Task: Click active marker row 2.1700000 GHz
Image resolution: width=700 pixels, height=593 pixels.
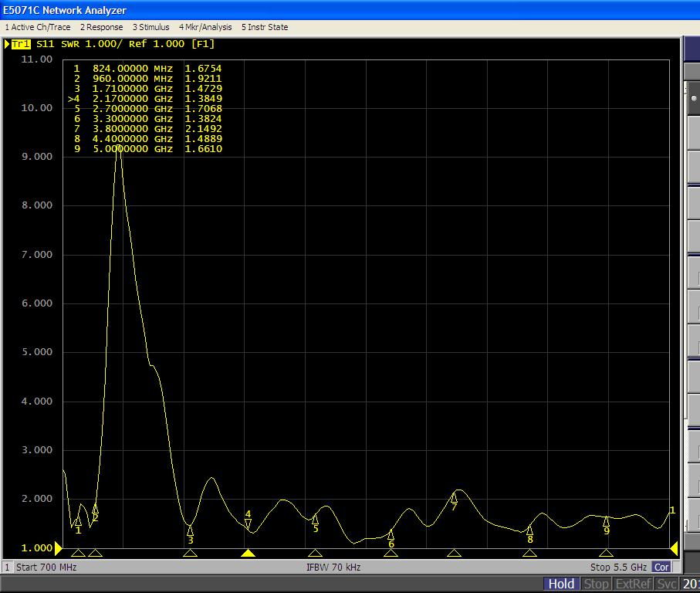Action: [145, 99]
